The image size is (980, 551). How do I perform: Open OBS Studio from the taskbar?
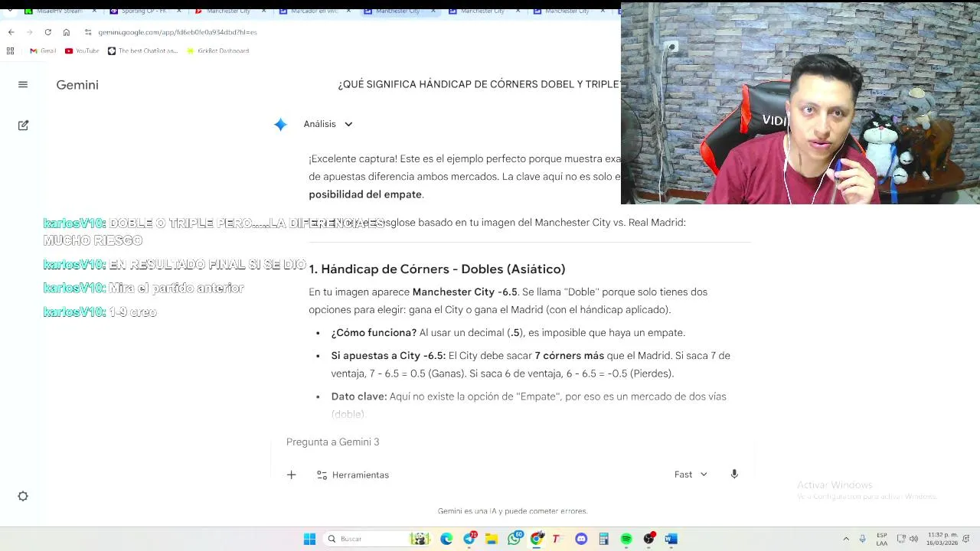649,539
